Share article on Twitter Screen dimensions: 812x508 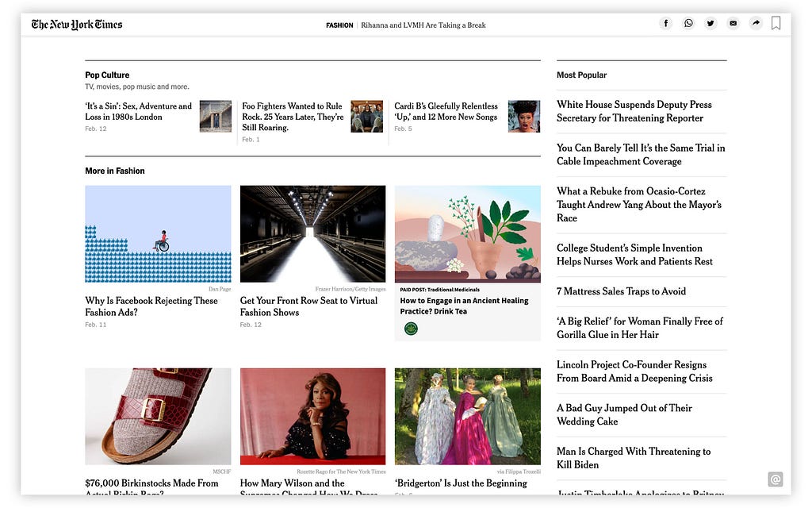710,23
